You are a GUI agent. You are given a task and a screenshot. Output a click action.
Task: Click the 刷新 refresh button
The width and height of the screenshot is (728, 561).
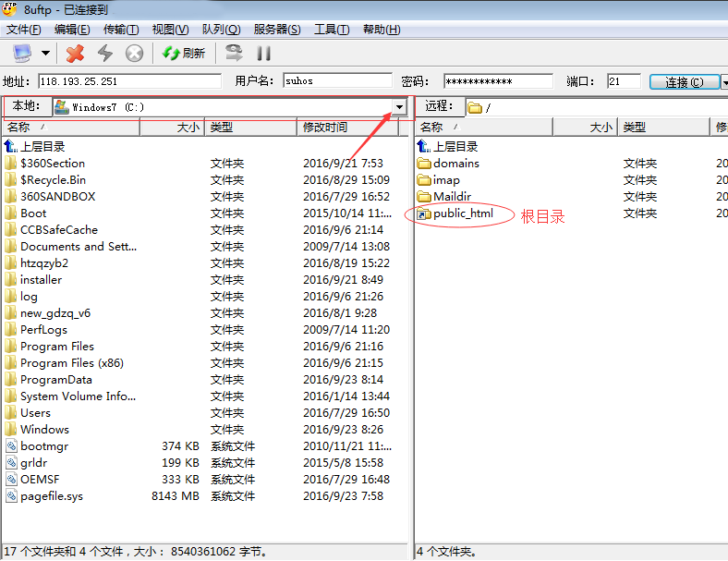click(184, 54)
